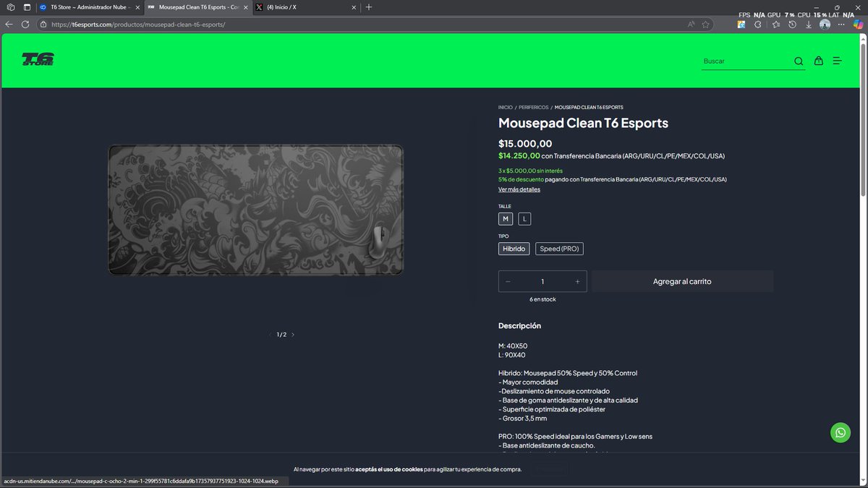
Task: Click the $15.000,00 price
Action: click(x=525, y=143)
